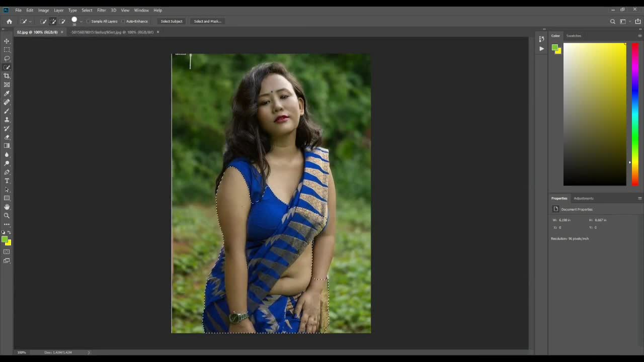
Task: Select the Zoom tool
Action: click(x=7, y=216)
